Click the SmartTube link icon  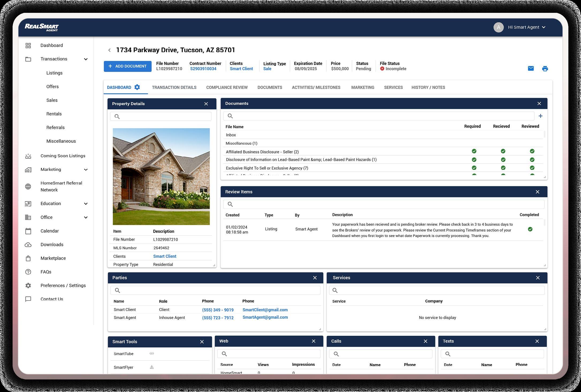coord(152,353)
